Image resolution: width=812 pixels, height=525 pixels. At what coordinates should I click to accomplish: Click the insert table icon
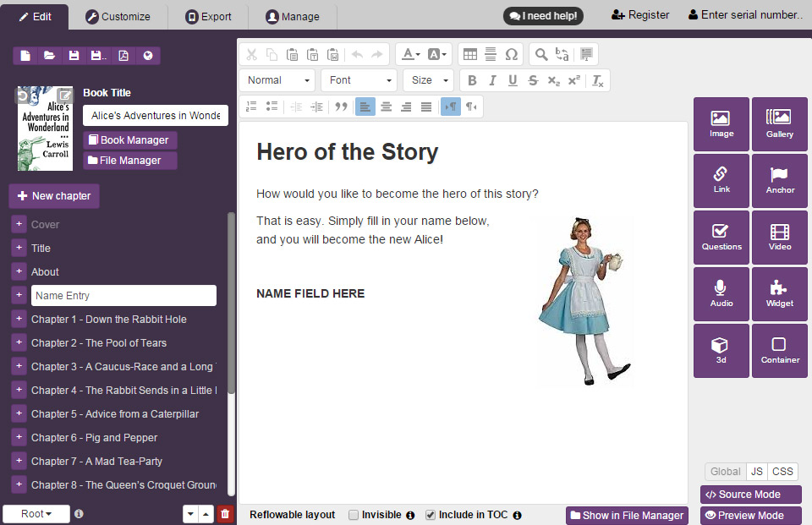click(470, 54)
